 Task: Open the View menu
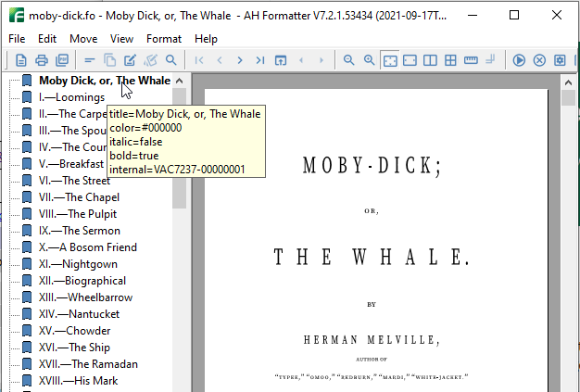(121, 39)
